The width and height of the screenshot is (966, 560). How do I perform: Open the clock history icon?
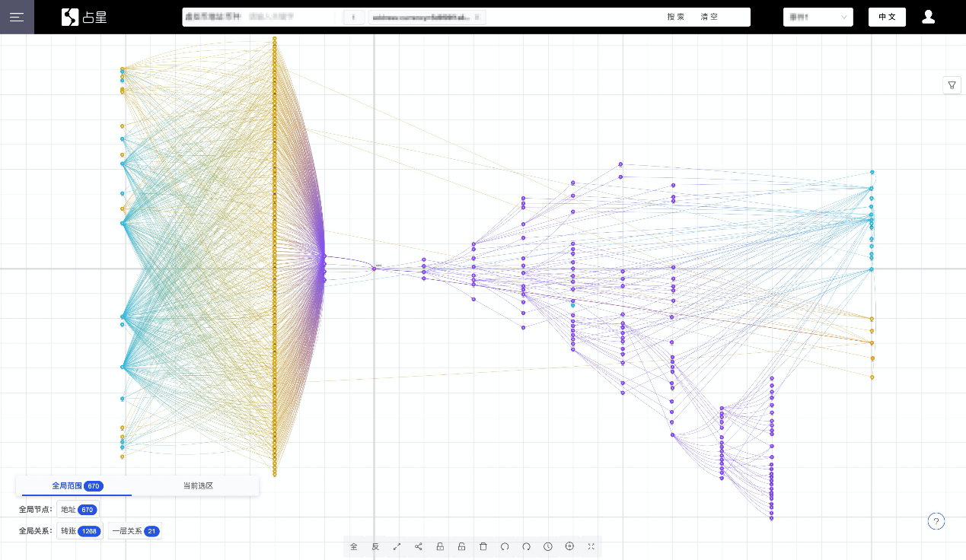click(x=548, y=546)
